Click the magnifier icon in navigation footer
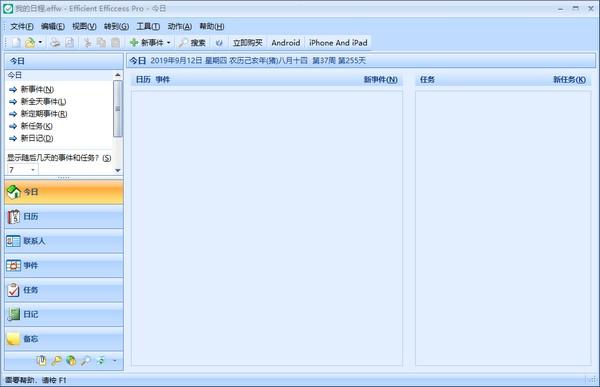Image resolution: width=600 pixels, height=387 pixels. 86,361
